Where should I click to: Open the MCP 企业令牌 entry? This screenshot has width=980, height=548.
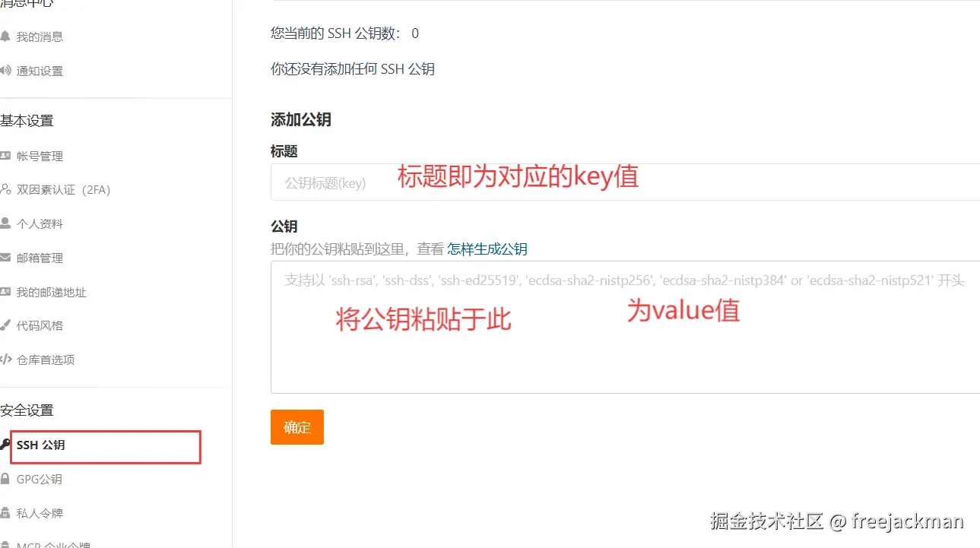[x=46, y=543]
